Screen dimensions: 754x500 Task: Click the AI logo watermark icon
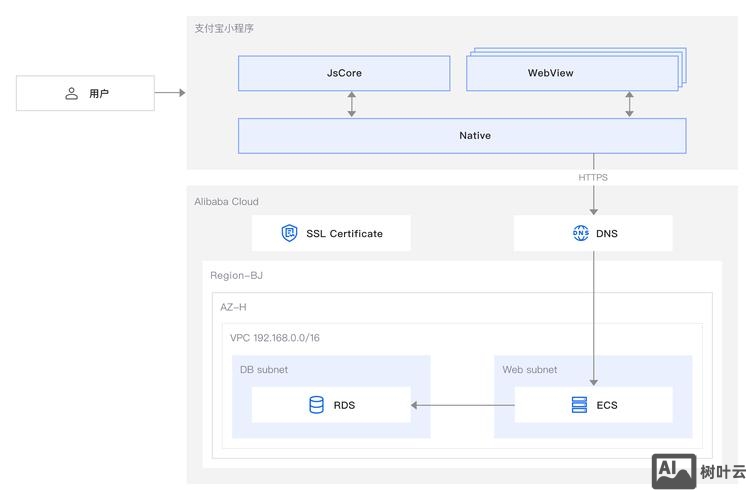(673, 472)
